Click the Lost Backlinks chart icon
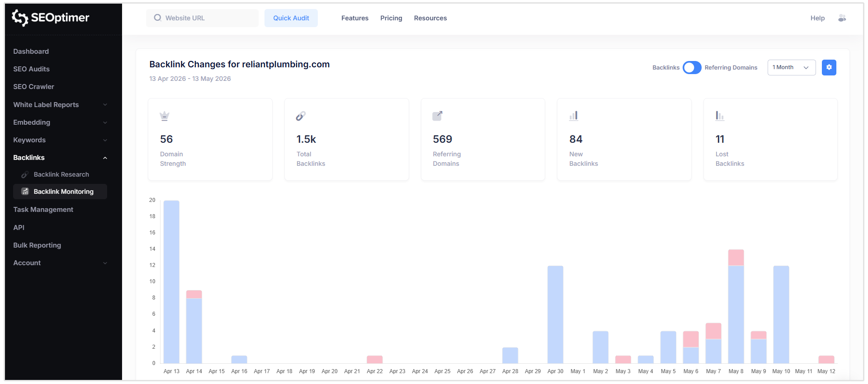868x384 pixels. [720, 116]
